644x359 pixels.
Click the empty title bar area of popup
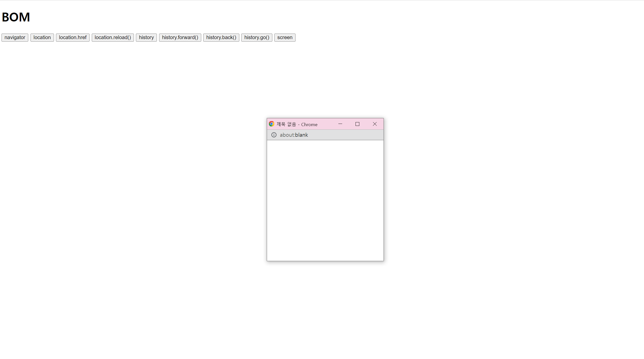(x=327, y=124)
